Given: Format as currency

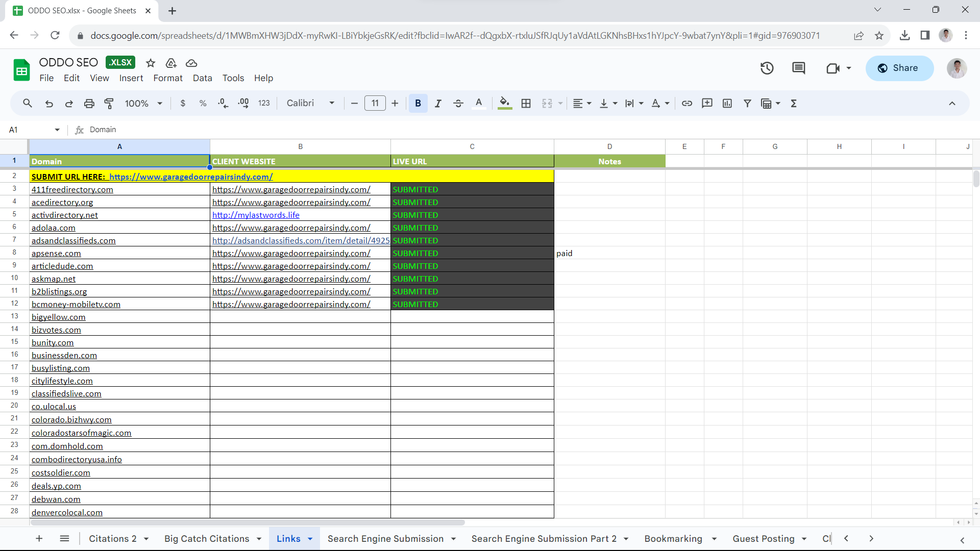Looking at the screenshot, I should (x=183, y=104).
